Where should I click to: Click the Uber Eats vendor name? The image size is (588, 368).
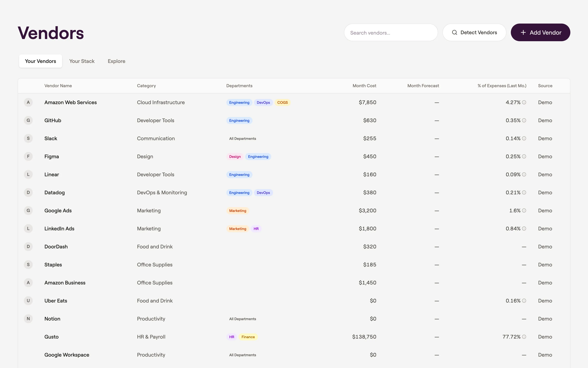click(56, 301)
